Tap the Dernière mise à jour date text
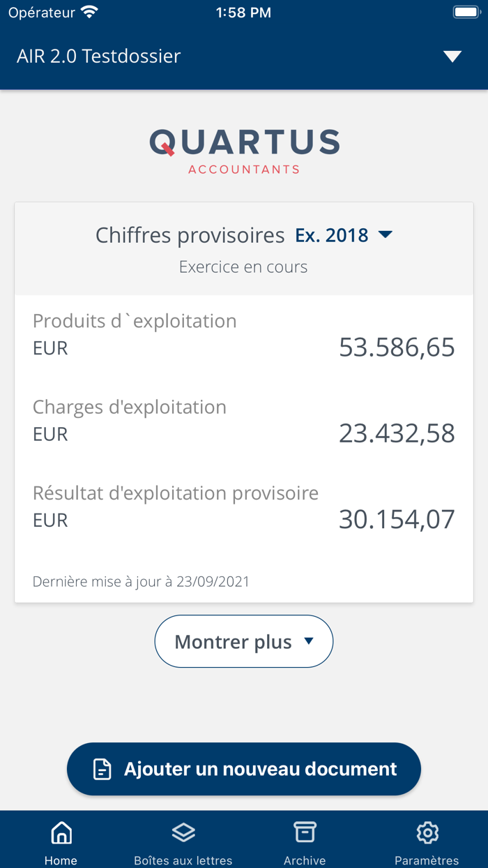This screenshot has width=488, height=868. [x=142, y=581]
